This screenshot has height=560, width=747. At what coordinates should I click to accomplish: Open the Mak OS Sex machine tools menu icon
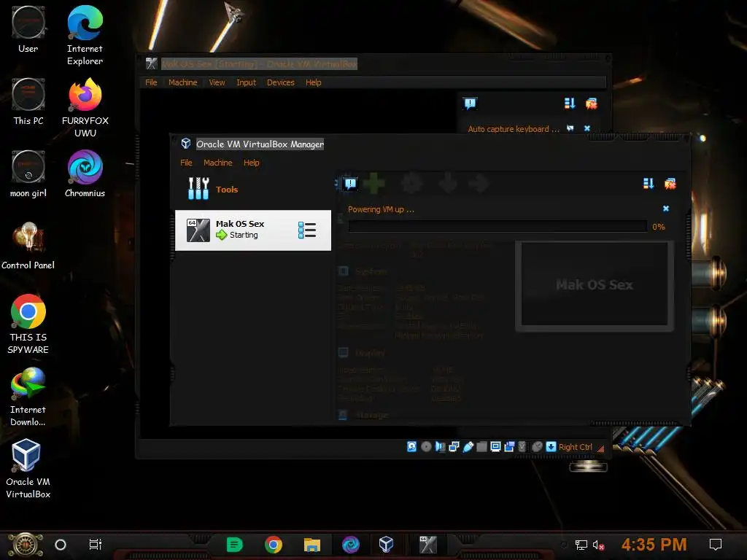(x=307, y=230)
